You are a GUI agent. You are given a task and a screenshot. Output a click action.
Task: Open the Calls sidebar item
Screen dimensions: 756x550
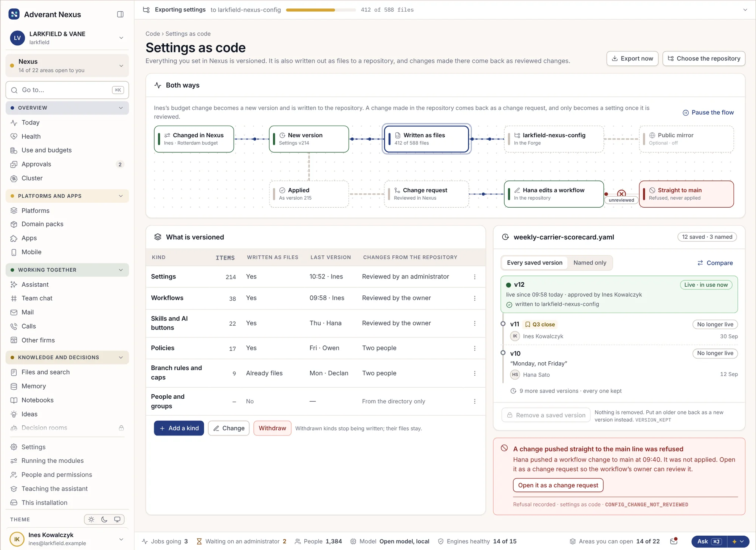pos(67,326)
